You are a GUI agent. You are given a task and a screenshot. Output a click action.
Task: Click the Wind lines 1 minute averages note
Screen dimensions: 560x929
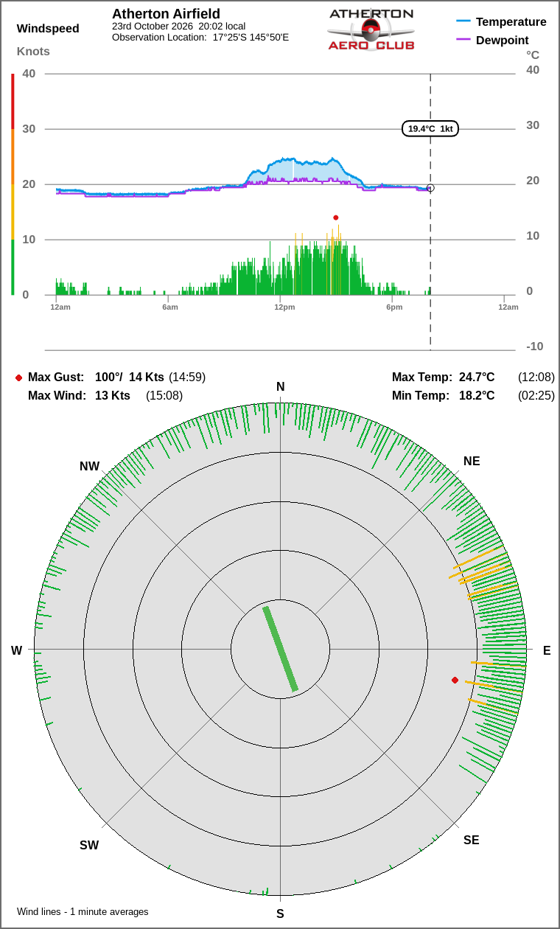[83, 912]
